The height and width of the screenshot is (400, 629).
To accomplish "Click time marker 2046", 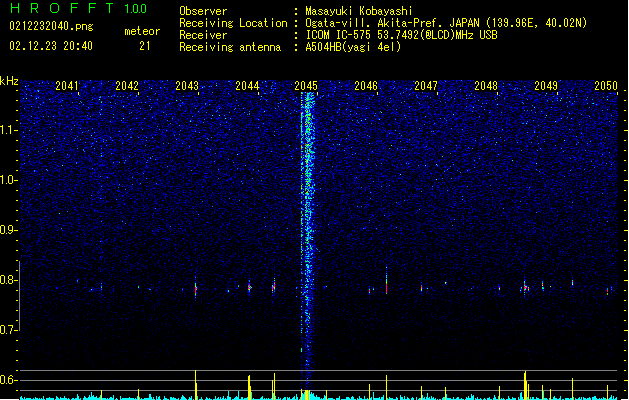I will 366,86.
